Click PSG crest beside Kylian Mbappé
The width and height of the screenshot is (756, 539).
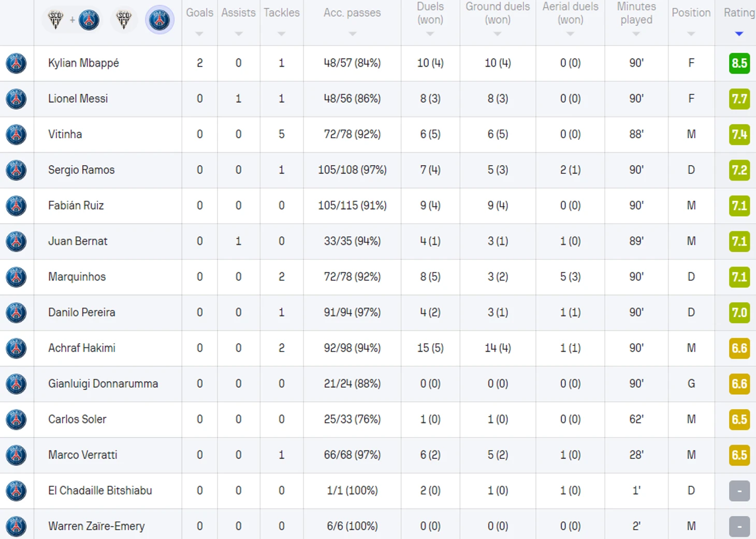click(16, 63)
